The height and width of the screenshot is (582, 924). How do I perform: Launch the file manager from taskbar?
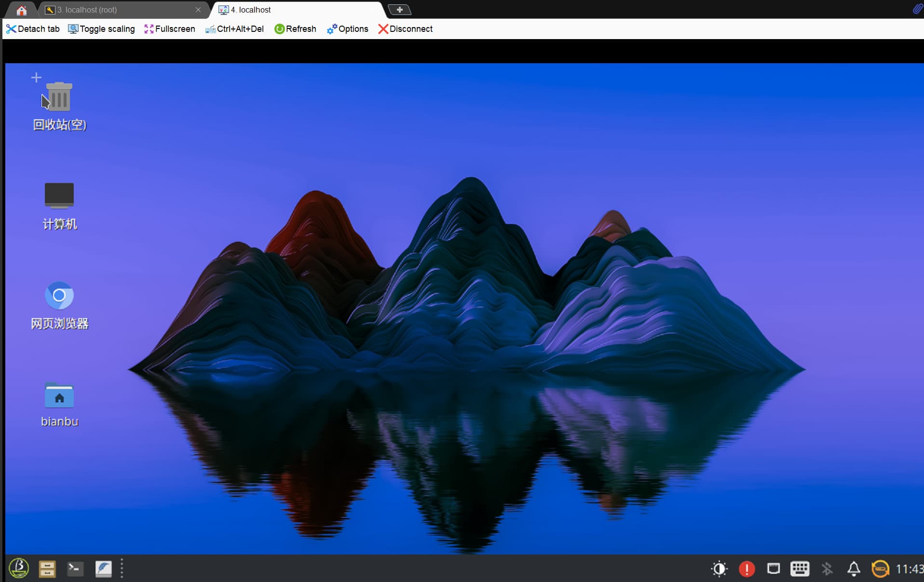(47, 569)
